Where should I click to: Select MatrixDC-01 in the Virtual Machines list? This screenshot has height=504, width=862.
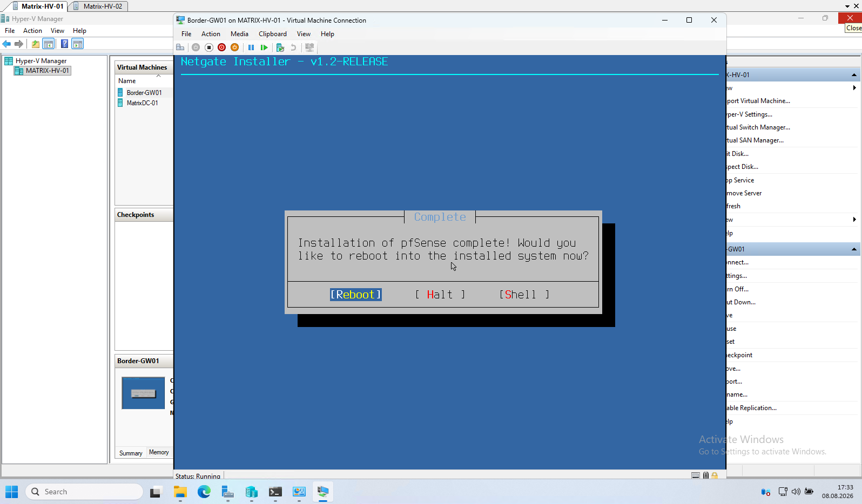(x=143, y=103)
